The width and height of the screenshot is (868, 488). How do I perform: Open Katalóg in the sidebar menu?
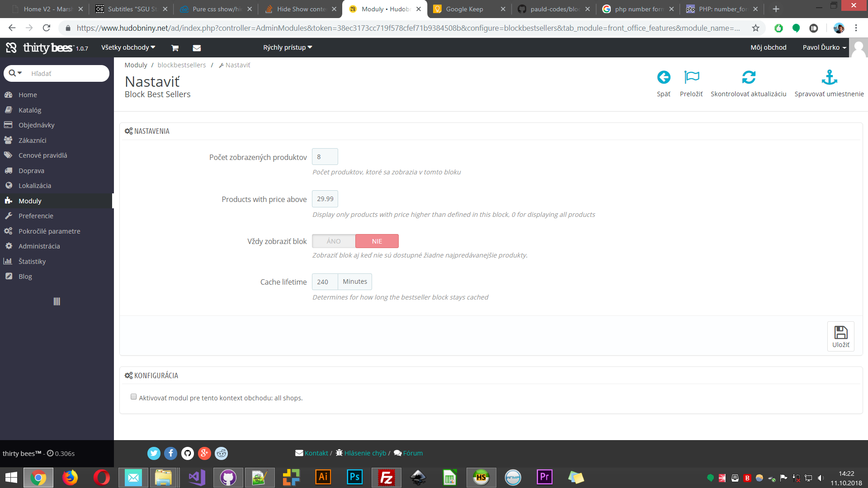[30, 110]
